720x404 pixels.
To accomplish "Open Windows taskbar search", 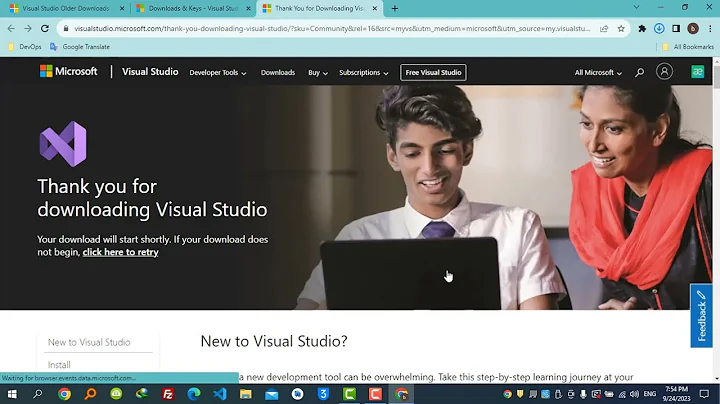I will click(x=38, y=394).
